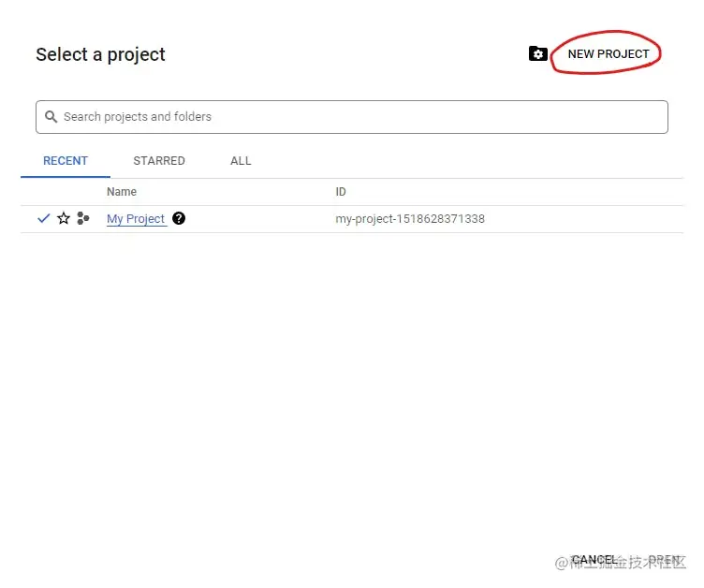The image size is (704, 588).
Task: Click the selected checkmark for My Project
Action: tap(44, 218)
